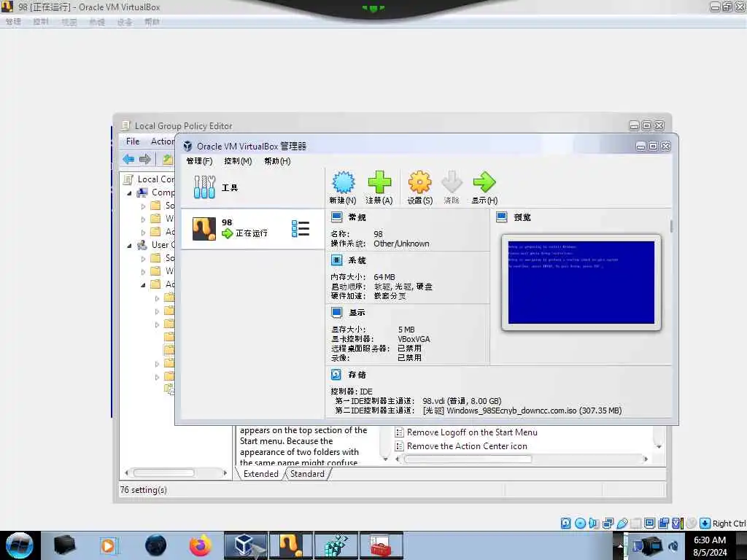Click the up-folder icon in Group Policy toolbar
The image size is (747, 560).
coord(167,159)
